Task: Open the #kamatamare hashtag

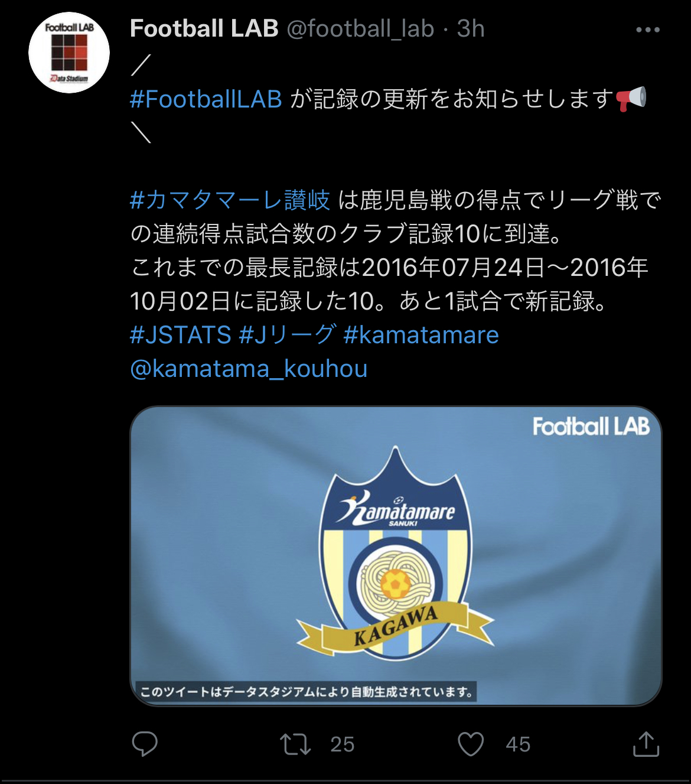Action: (421, 335)
